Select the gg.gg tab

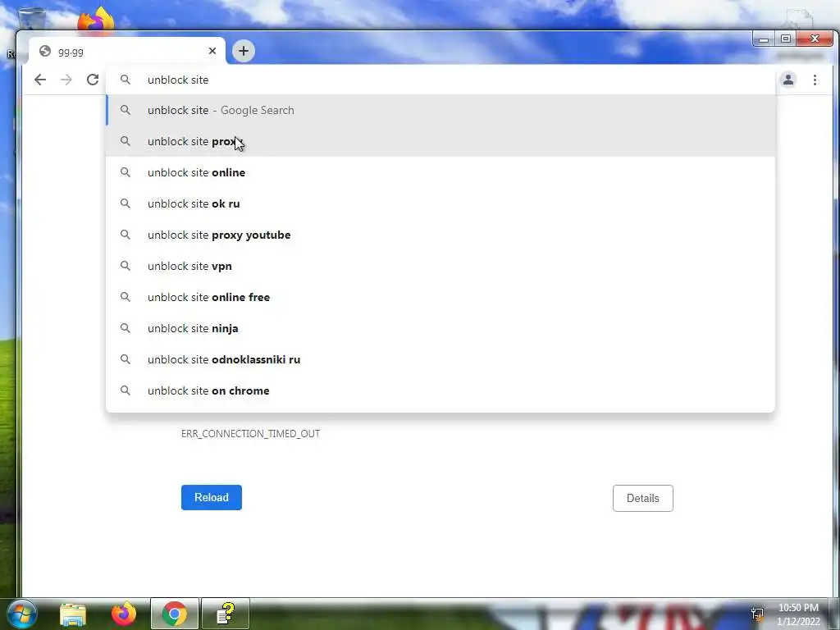pos(127,51)
